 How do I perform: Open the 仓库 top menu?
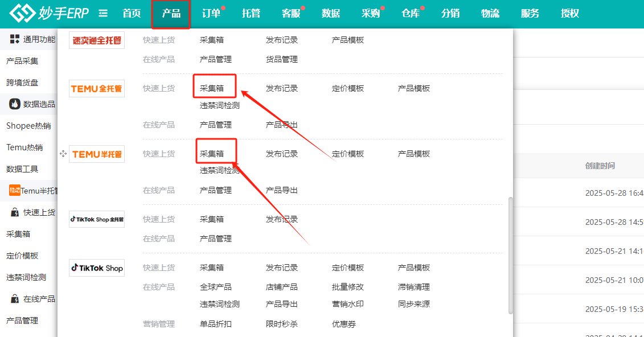pos(411,14)
